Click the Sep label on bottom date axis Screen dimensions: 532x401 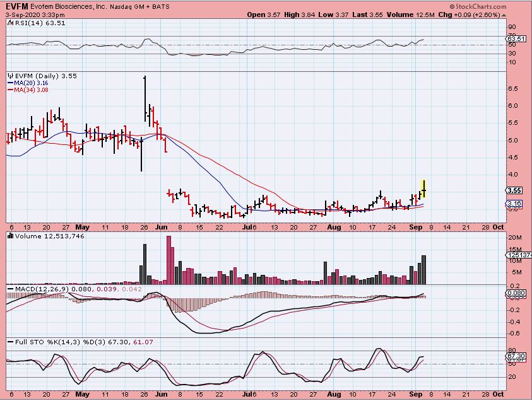click(416, 394)
